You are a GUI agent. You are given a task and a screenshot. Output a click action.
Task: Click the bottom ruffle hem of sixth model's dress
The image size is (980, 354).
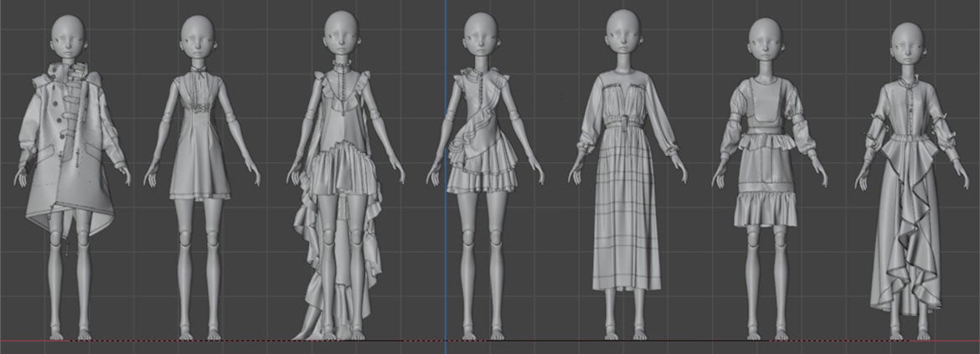[x=766, y=209]
